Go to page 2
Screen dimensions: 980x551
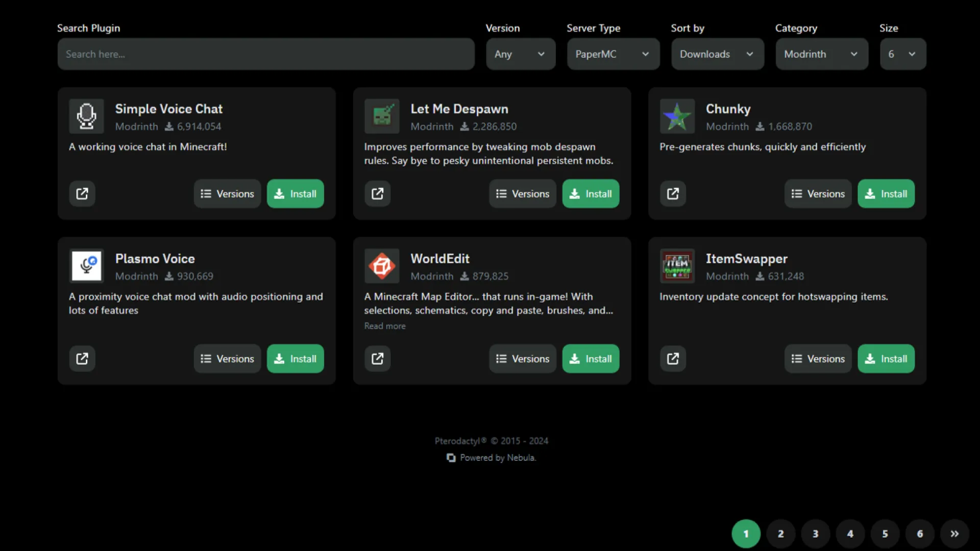tap(780, 534)
